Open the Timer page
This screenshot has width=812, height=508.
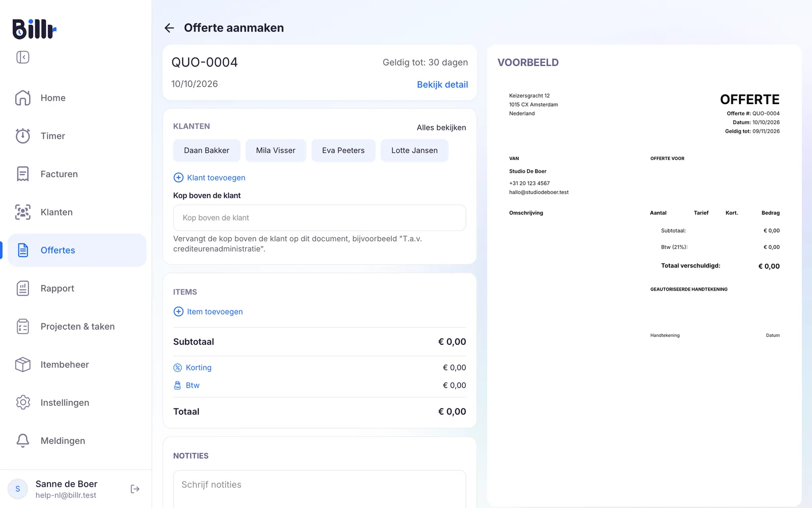[x=77, y=136]
